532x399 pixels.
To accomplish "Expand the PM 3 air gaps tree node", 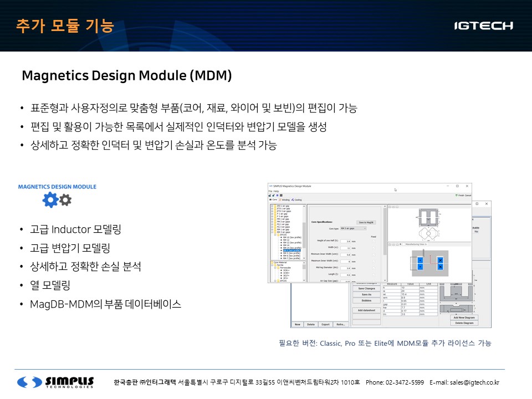I will point(272,222).
